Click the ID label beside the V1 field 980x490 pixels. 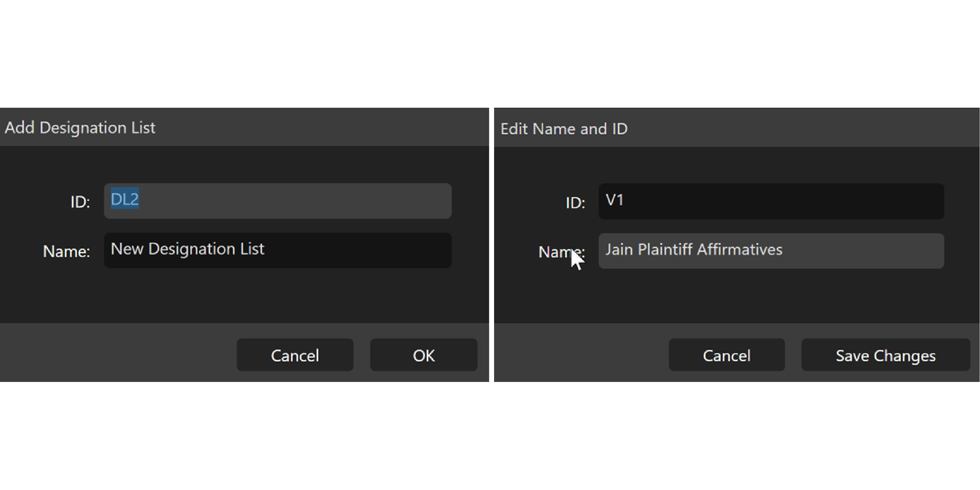[575, 203]
